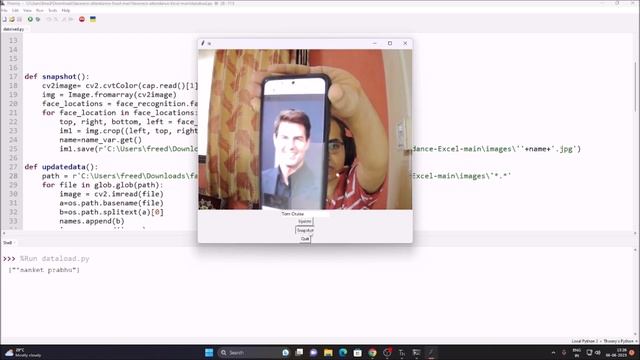The width and height of the screenshot is (640, 360).
Task: Click the ENG IN language indicator
Action: 577,353
